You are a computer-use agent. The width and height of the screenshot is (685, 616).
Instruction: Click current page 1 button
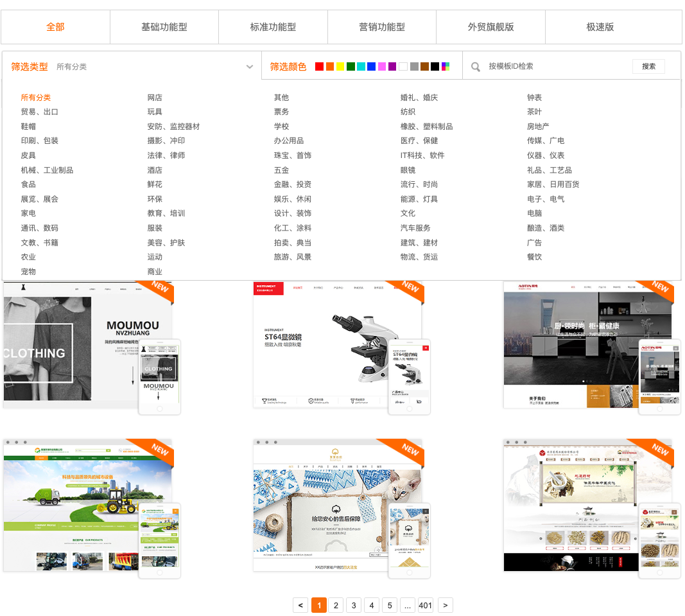(319, 605)
